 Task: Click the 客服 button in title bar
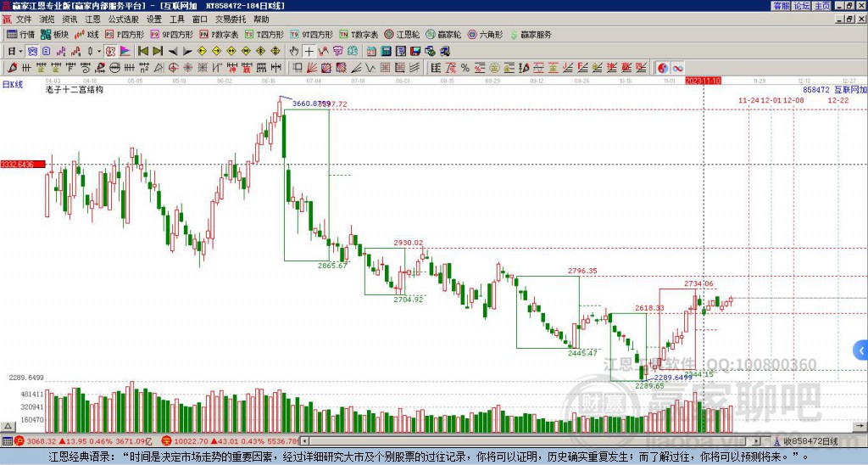781,6
